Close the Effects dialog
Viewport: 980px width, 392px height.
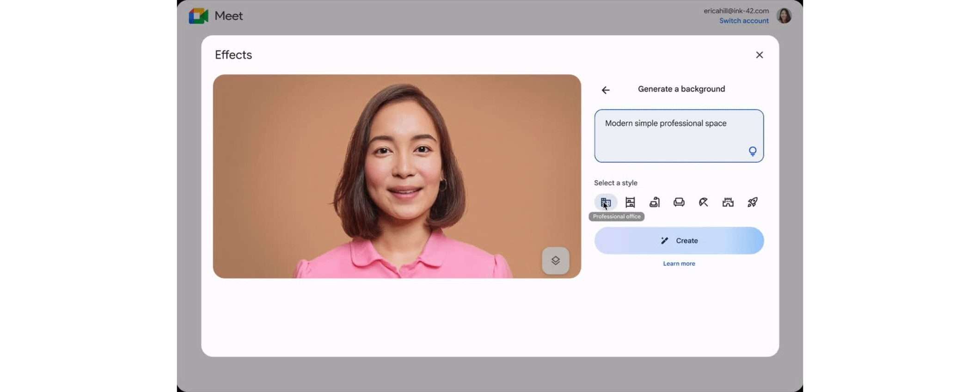(759, 55)
